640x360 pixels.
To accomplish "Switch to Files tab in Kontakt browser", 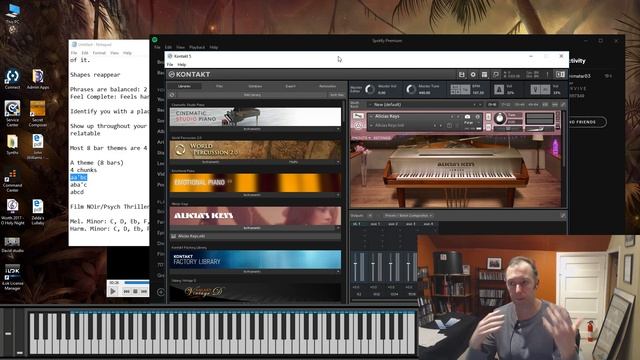I will (x=219, y=86).
